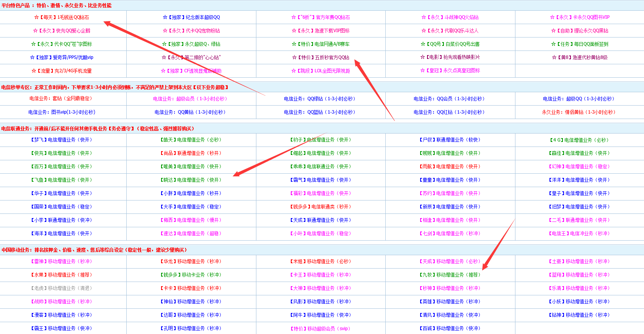Open 【霸王】移动增值业务（快冲）
The image size is (644, 334).
[62, 328]
